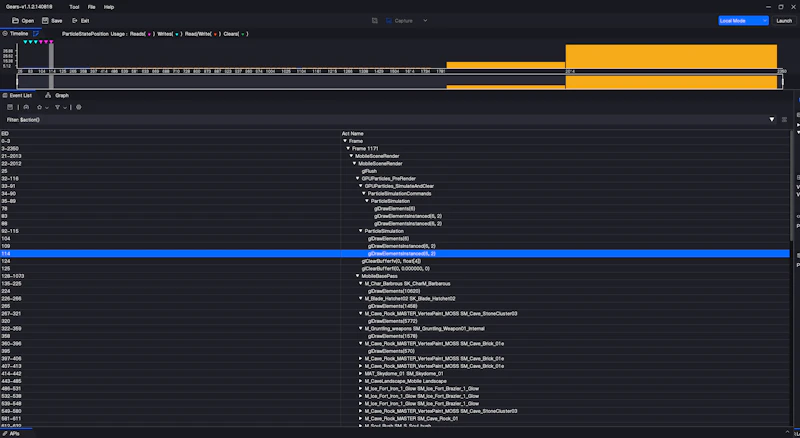This screenshot has height=438, width=800.
Task: Click the Capture monitor icon
Action: point(389,21)
